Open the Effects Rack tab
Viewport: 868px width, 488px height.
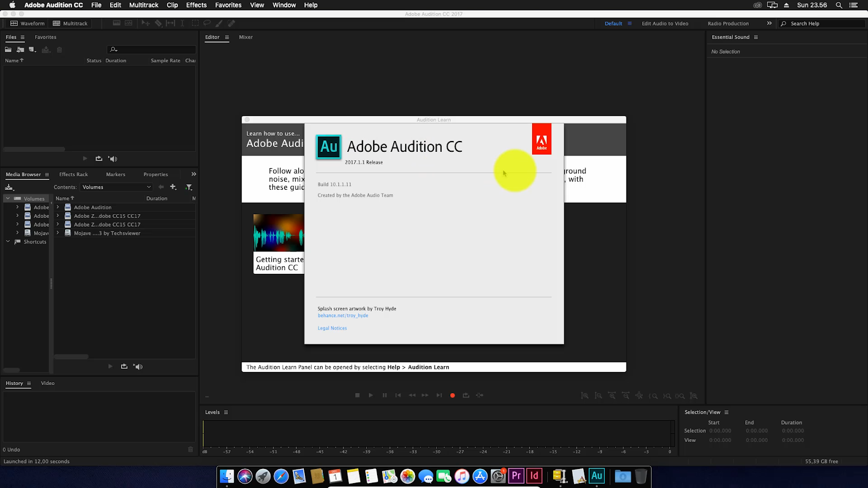pos(73,175)
